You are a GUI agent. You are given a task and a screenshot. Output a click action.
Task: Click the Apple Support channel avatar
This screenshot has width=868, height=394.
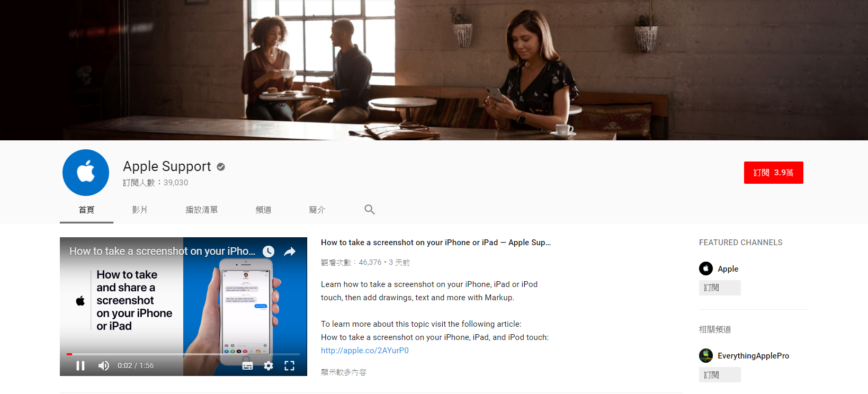click(86, 173)
